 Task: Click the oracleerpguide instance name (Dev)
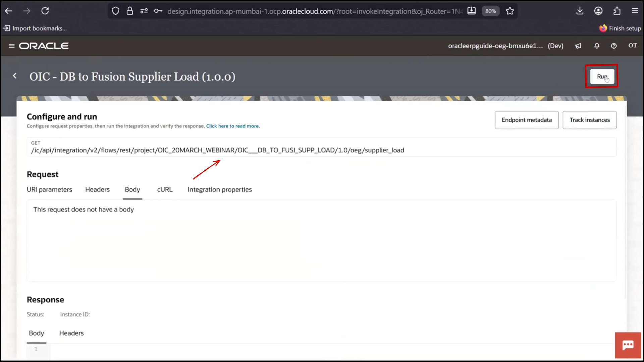click(505, 46)
